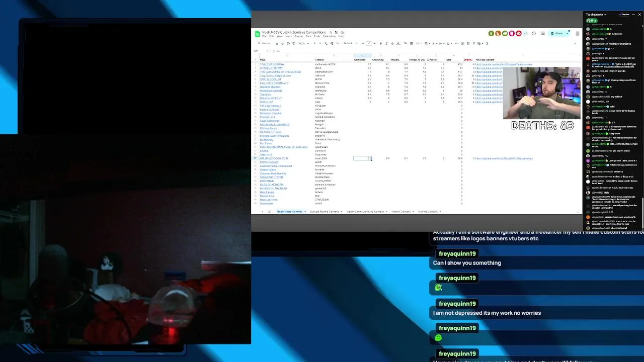Image resolution: width=644 pixels, height=362 pixels.
Task: Open the all sheets list icon
Action: click(x=269, y=212)
